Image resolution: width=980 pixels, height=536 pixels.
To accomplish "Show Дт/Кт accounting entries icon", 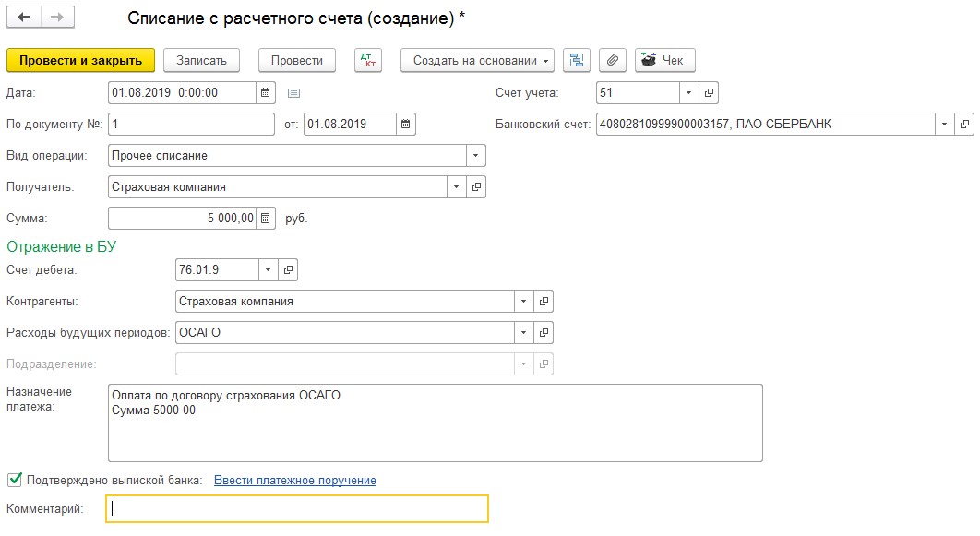I will pos(367,60).
